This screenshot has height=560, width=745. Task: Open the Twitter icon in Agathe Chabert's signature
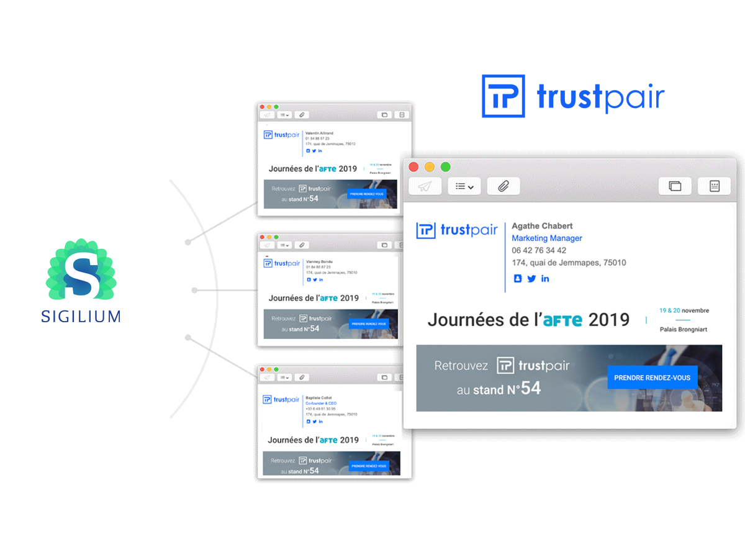point(531,279)
